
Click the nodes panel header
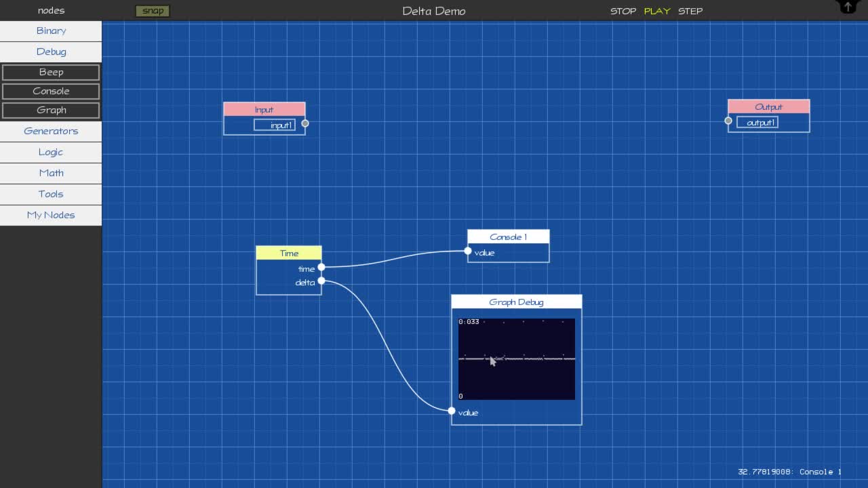(51, 10)
